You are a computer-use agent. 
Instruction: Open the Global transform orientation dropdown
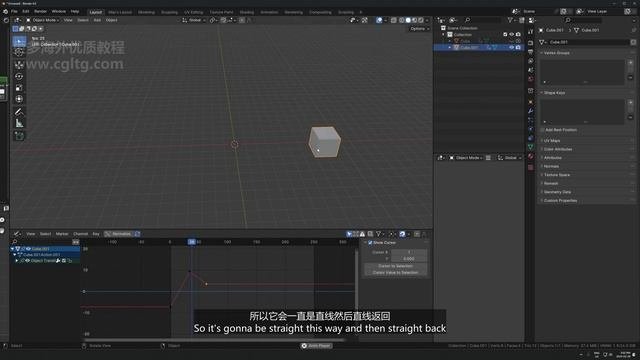pos(194,20)
